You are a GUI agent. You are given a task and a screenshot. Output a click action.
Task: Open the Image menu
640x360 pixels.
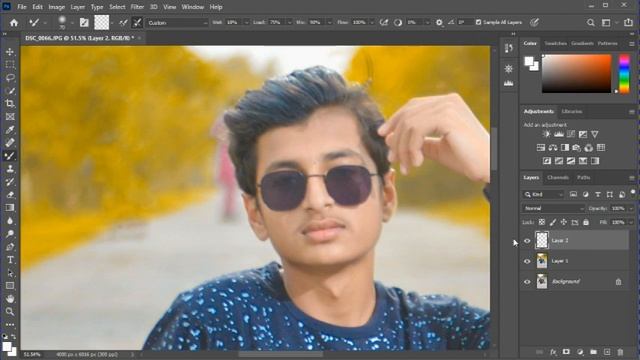click(x=56, y=7)
